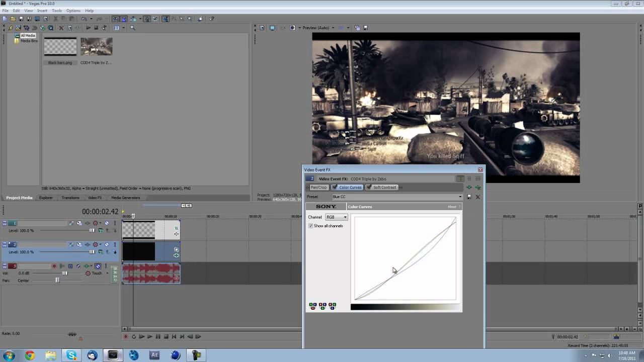The width and height of the screenshot is (644, 362).
Task: Stop playback in the timeline transport
Action: (x=166, y=337)
